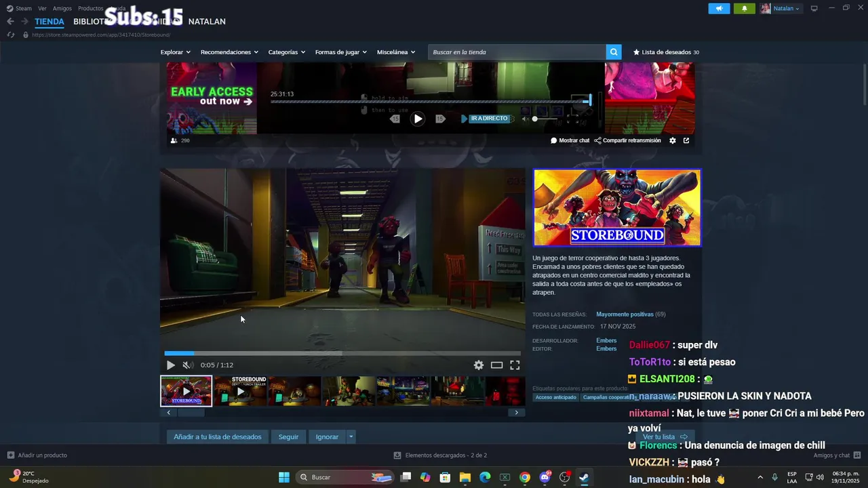Open the Amigos menu

[62, 8]
